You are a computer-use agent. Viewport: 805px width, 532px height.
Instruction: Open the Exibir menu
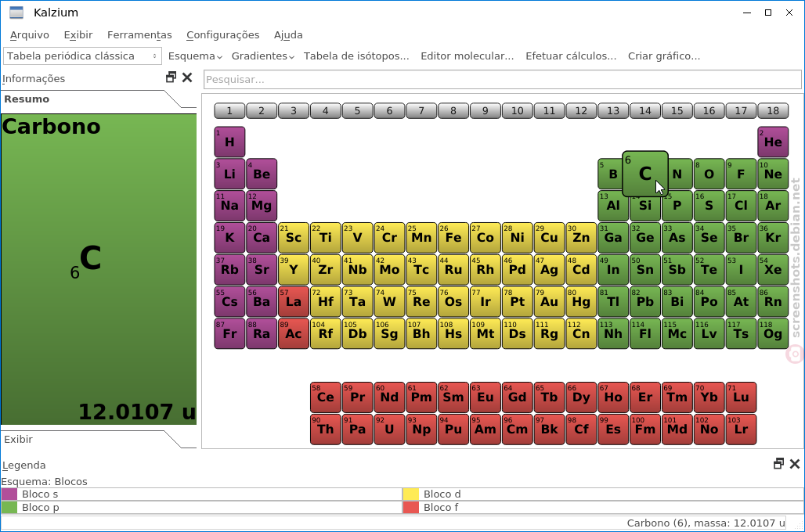(x=78, y=35)
